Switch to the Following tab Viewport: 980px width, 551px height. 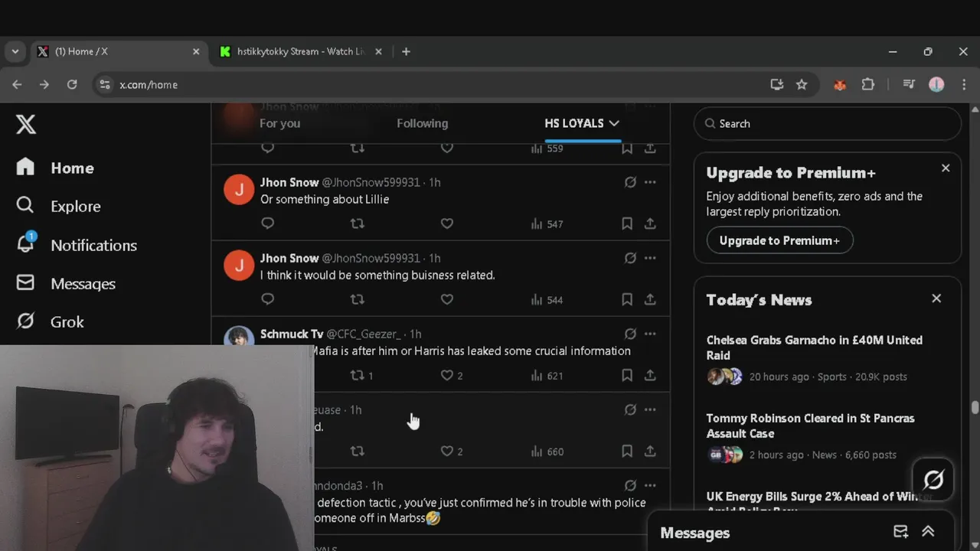tap(422, 123)
